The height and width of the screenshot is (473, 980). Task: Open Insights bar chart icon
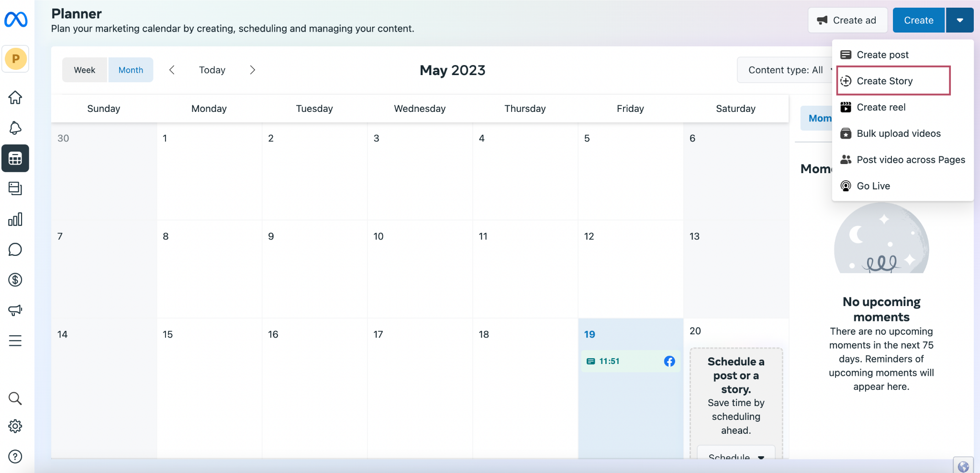(15, 219)
